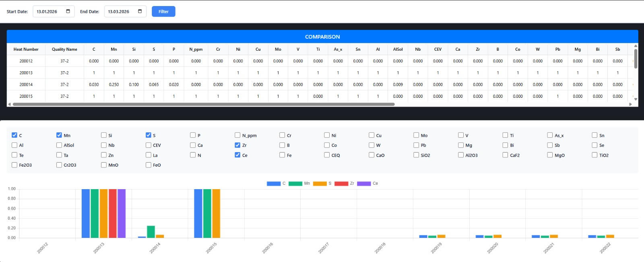Tick the Fe2O3 checkbox
This screenshot has height=262, width=644.
tap(14, 165)
